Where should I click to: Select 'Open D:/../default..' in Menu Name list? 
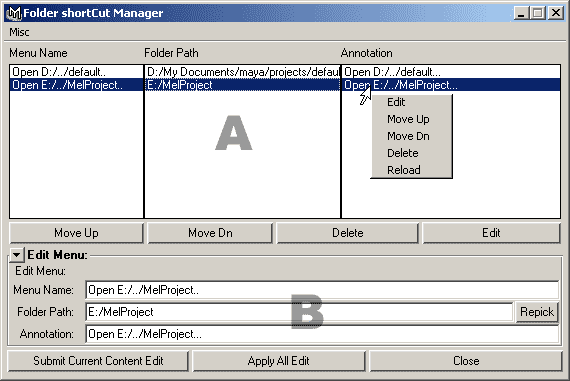(76, 72)
